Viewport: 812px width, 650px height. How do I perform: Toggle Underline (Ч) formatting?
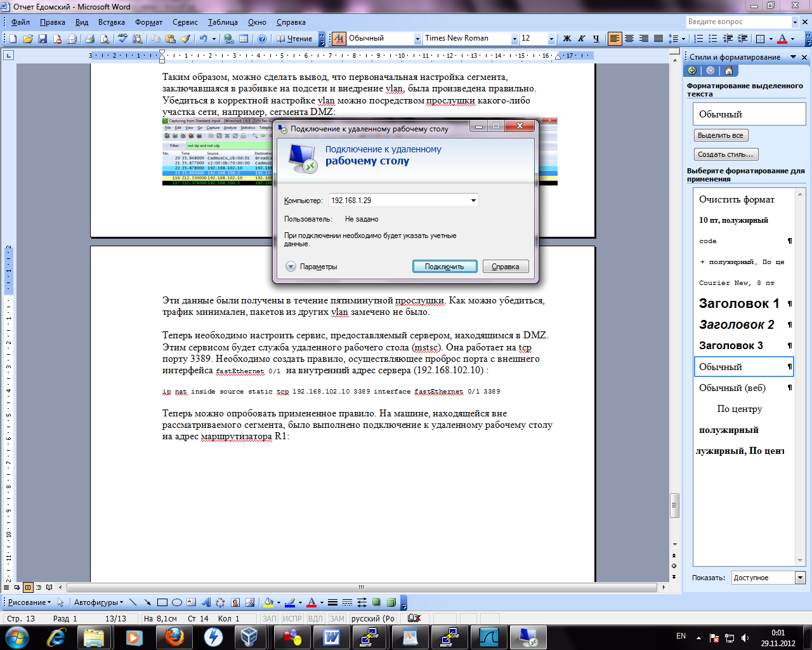[x=596, y=39]
